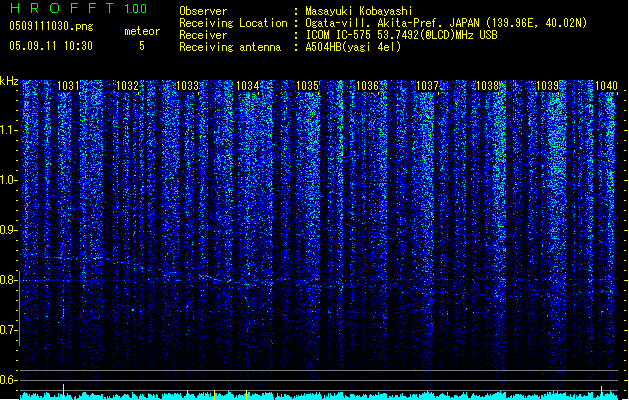Click the 1033 time label

pos(187,86)
